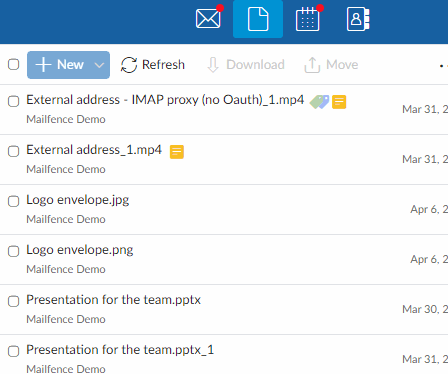
Task: Tick the External address_1.mp4 checkbox
Action: [x=13, y=151]
